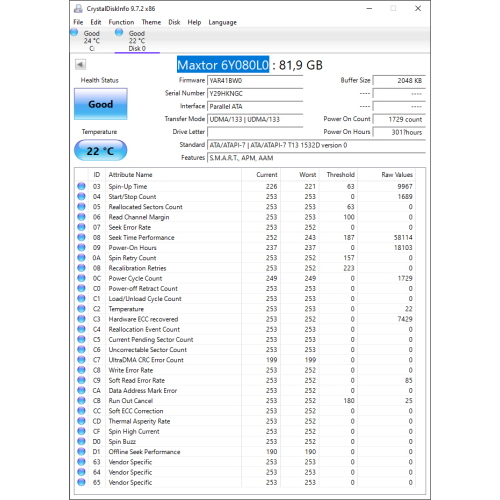
Task: Click status orb for Data Address Mark Error
Action: (x=81, y=390)
